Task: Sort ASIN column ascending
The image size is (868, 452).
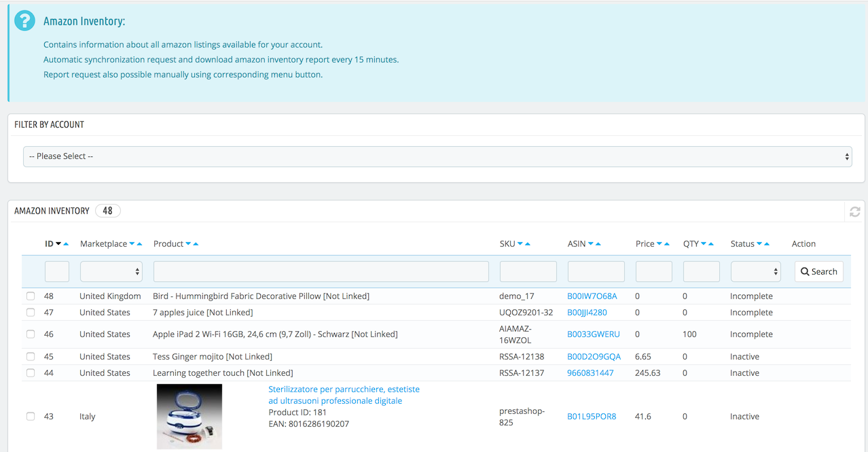Action: 598,244
